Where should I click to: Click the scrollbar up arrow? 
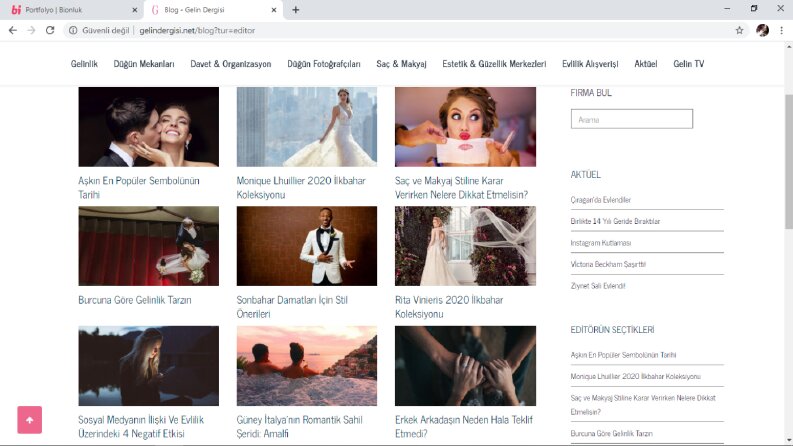(789, 47)
